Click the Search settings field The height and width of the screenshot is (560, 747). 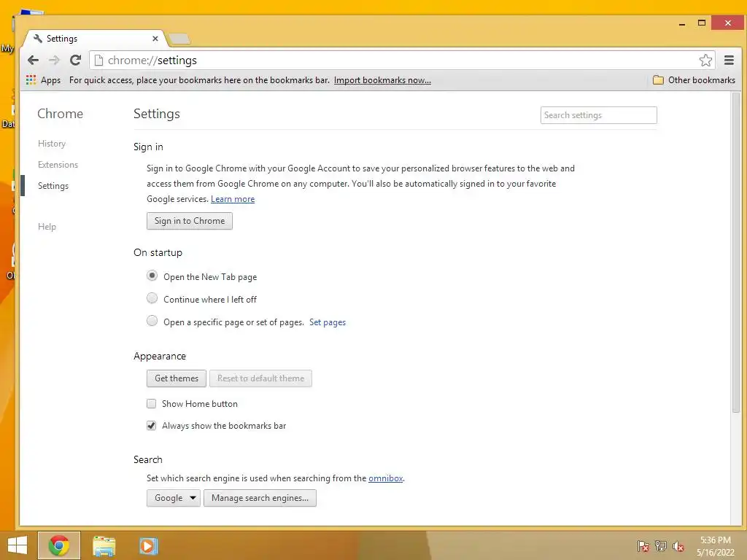598,115
